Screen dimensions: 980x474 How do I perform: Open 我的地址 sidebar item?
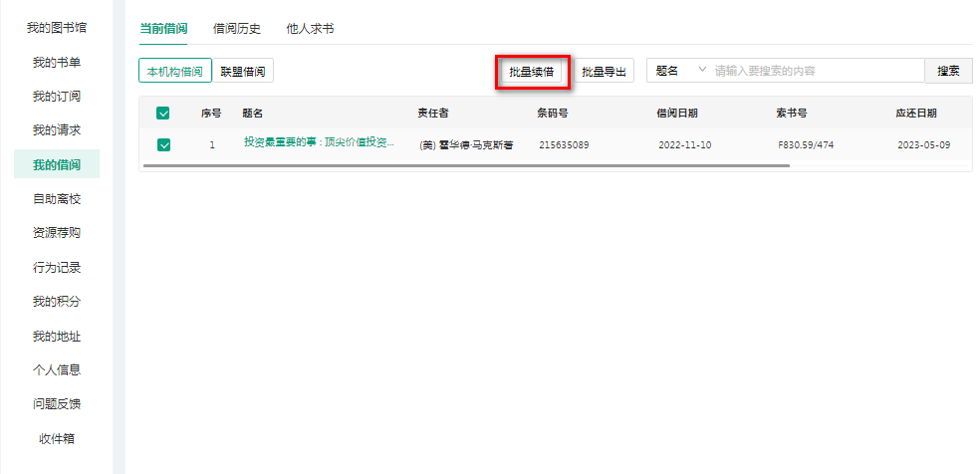pos(56,337)
